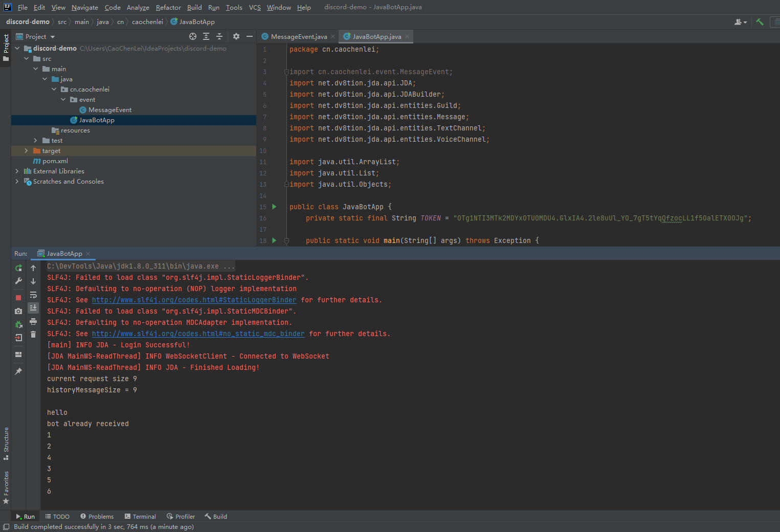780x532 pixels.
Task: Attach debugger with the bug icon
Action: [x=18, y=324]
